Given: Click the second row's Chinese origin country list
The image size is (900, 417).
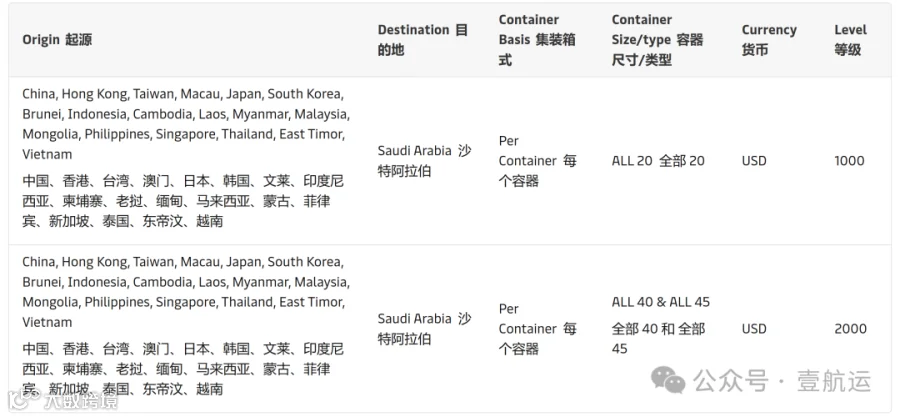Looking at the screenshot, I should [x=183, y=369].
